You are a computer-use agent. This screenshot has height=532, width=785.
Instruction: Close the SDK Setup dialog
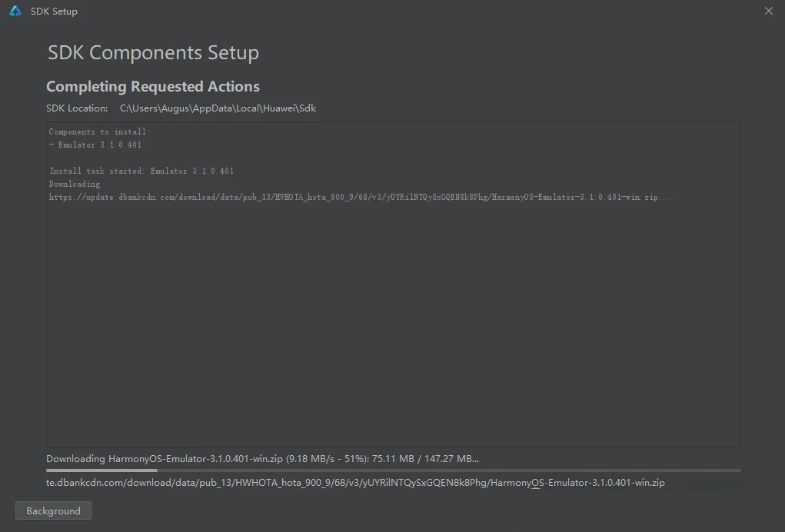pyautogui.click(x=769, y=11)
